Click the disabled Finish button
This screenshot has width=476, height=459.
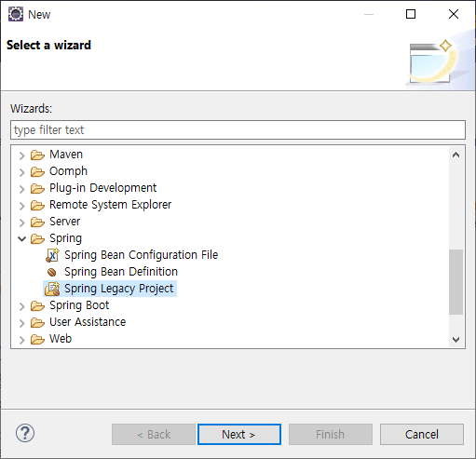331,434
